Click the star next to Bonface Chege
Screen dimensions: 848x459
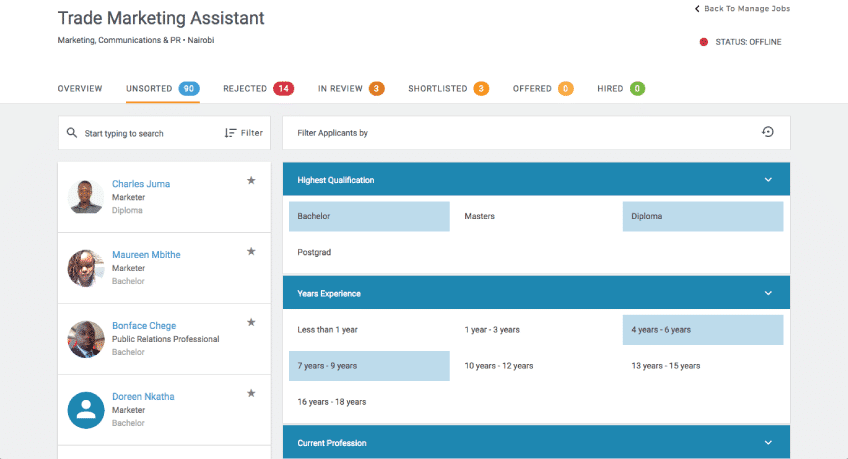pyautogui.click(x=251, y=322)
